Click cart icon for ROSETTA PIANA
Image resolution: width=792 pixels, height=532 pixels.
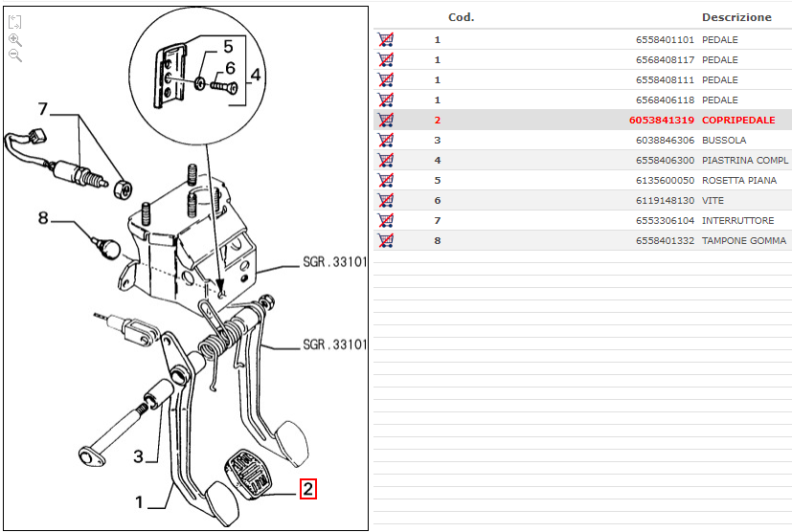point(386,181)
